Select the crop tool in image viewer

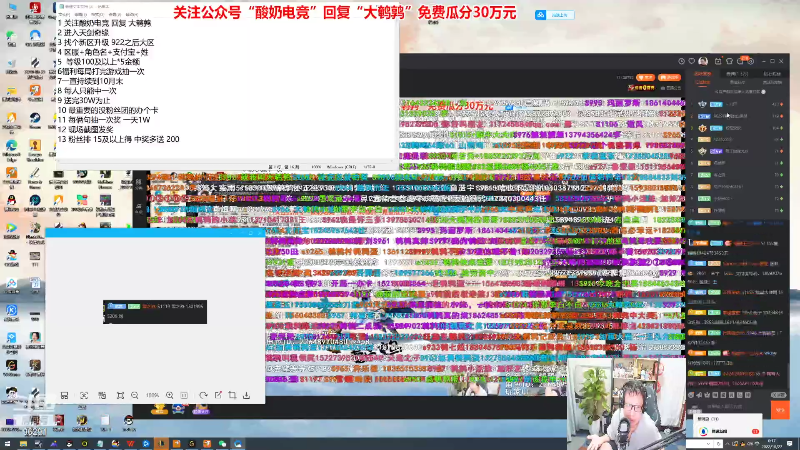click(232, 395)
